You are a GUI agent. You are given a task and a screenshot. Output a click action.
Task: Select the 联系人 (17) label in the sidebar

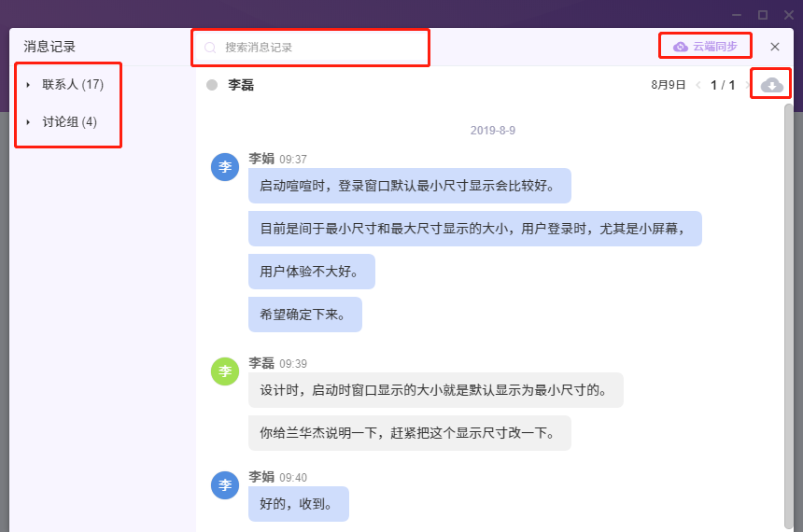click(73, 85)
